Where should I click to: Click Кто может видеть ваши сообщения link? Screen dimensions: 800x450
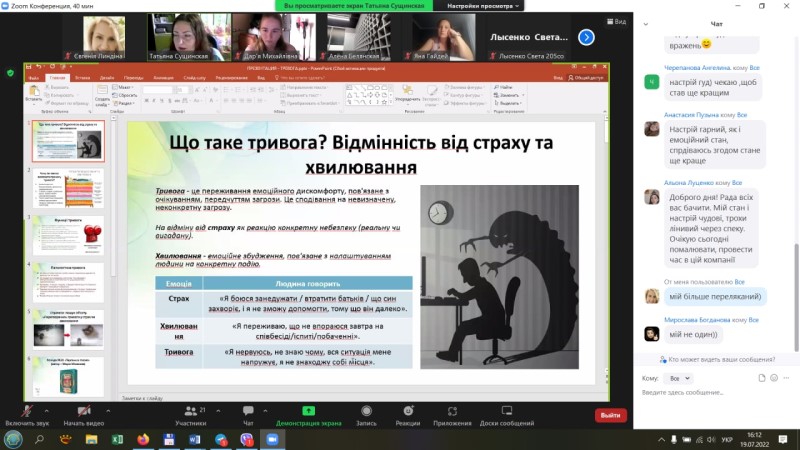pyautogui.click(x=716, y=359)
